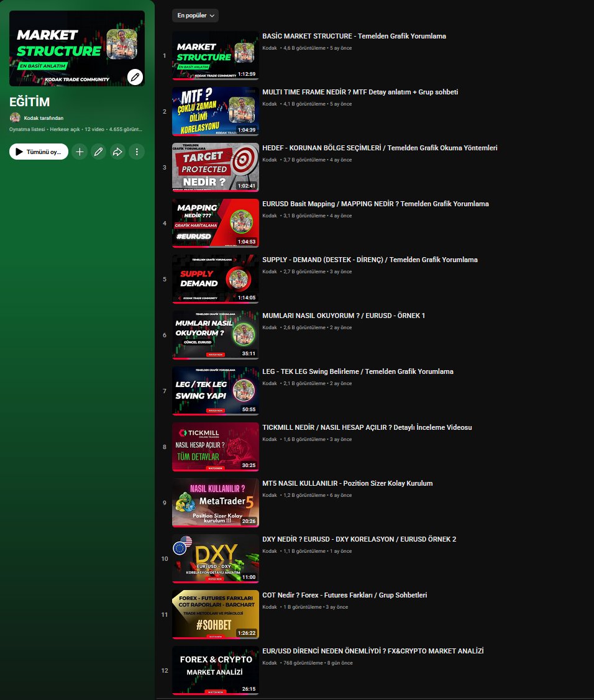Click the Kodak channel avatar

[x=15, y=118]
